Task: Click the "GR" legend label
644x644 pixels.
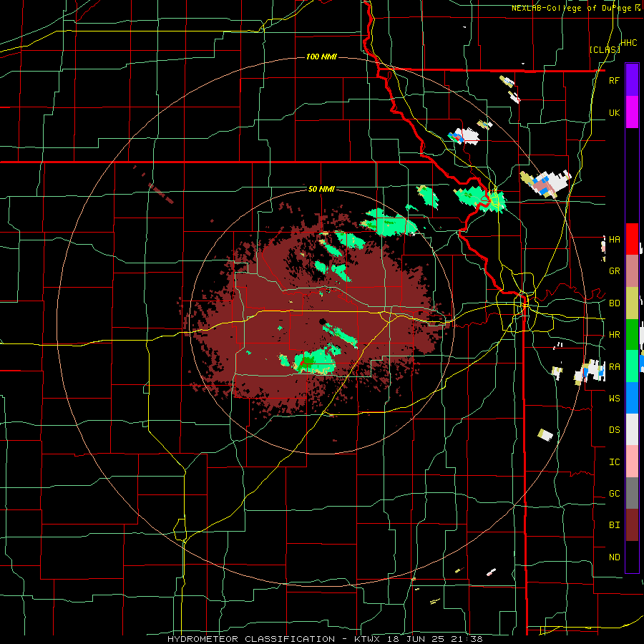Action: click(614, 271)
